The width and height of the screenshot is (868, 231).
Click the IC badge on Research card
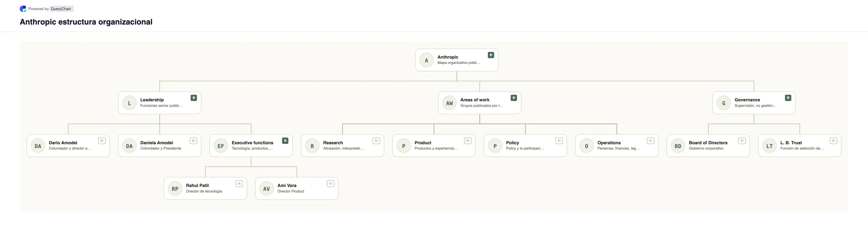pos(376,140)
